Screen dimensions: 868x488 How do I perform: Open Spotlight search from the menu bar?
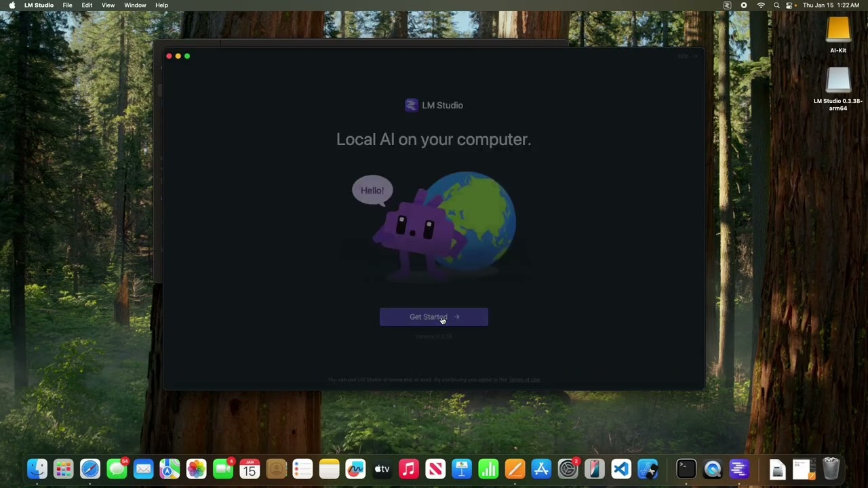point(776,5)
